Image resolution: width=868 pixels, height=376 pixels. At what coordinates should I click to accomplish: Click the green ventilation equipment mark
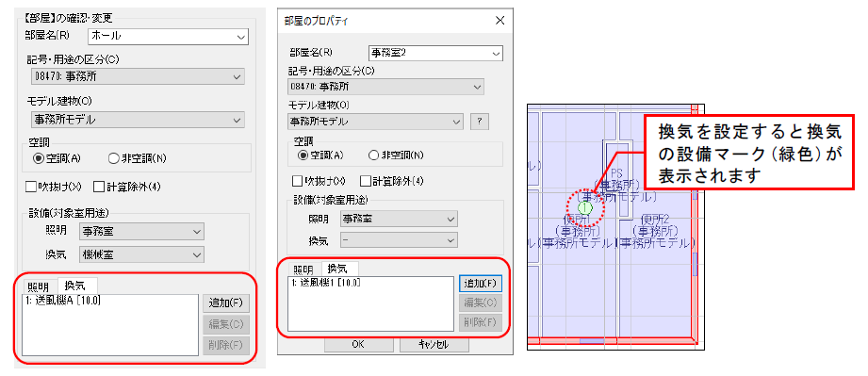[585, 208]
